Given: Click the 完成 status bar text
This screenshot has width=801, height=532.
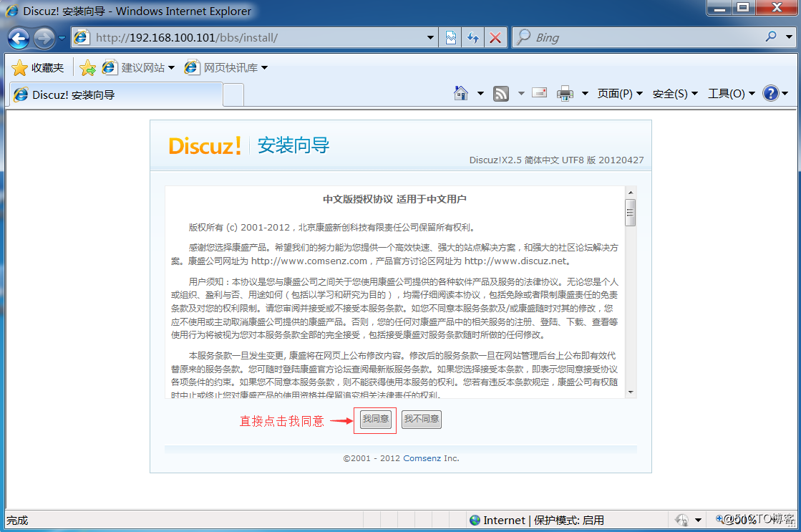Looking at the screenshot, I should click(17, 521).
